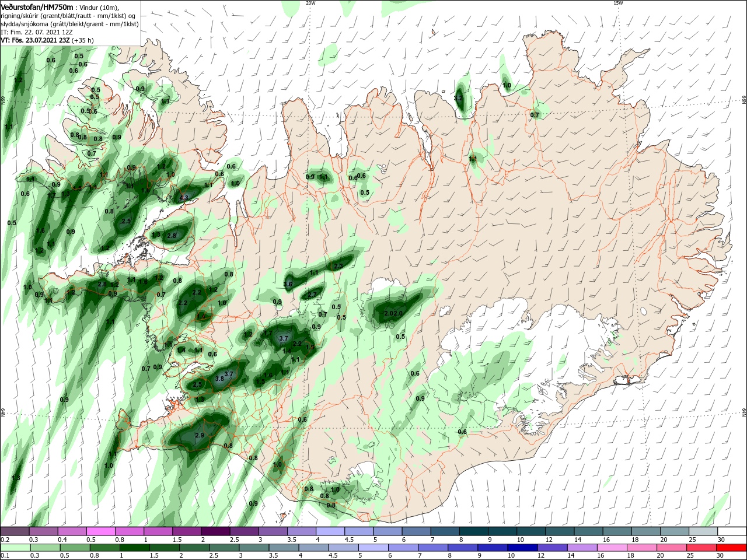The image size is (747, 560).
Task: Click the "2.3" precipitation value on the map
Action: pyautogui.click(x=338, y=266)
